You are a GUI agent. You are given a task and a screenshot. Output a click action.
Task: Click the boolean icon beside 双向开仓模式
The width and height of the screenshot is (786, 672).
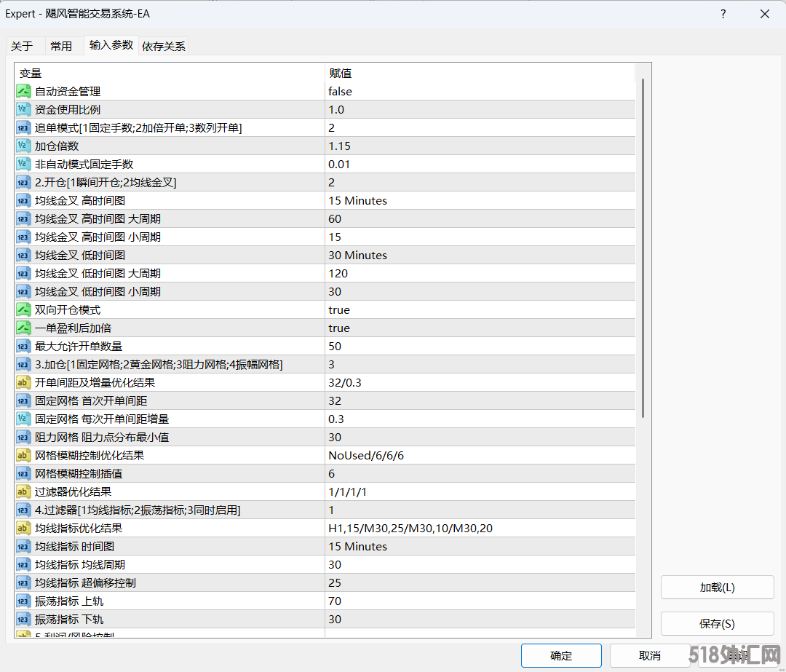tap(23, 310)
